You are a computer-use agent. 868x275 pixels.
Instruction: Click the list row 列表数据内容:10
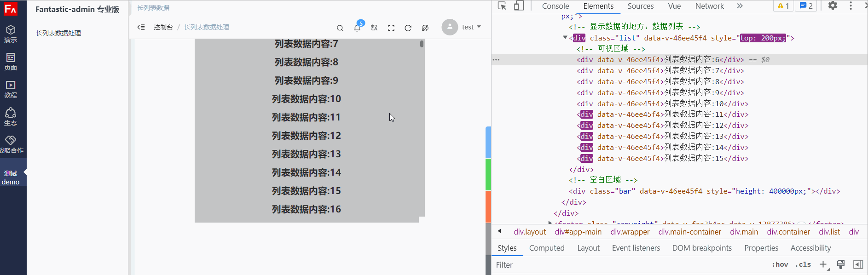pyautogui.click(x=307, y=99)
